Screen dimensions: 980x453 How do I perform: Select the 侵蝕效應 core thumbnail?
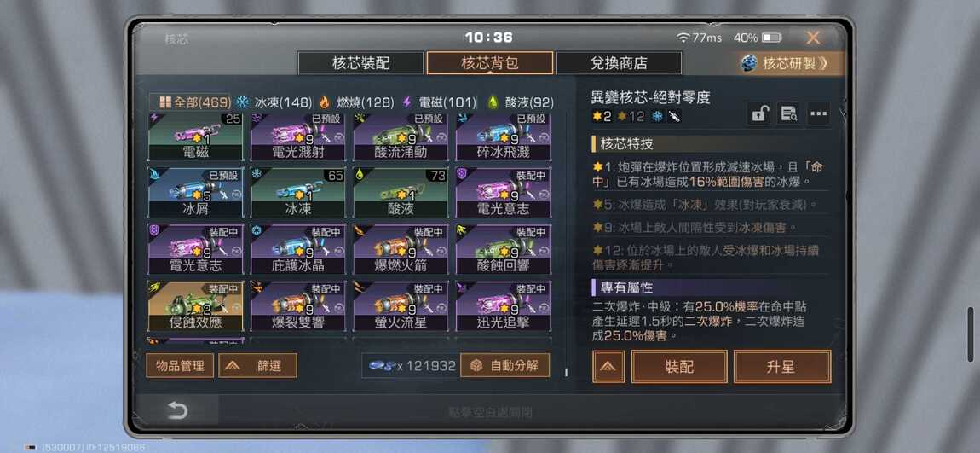point(196,306)
